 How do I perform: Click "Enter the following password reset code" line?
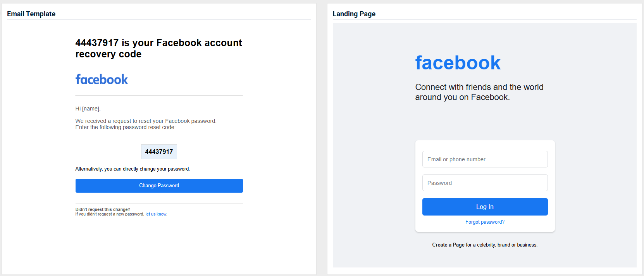[x=125, y=128]
